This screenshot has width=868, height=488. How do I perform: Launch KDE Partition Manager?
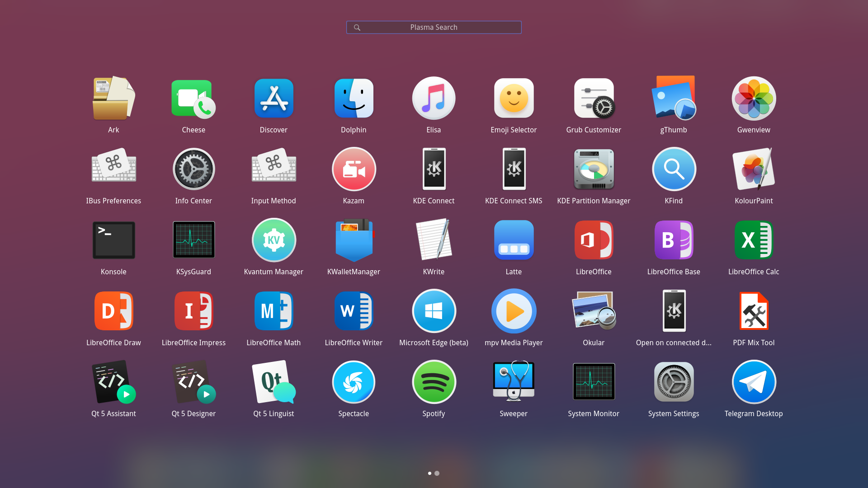point(594,169)
